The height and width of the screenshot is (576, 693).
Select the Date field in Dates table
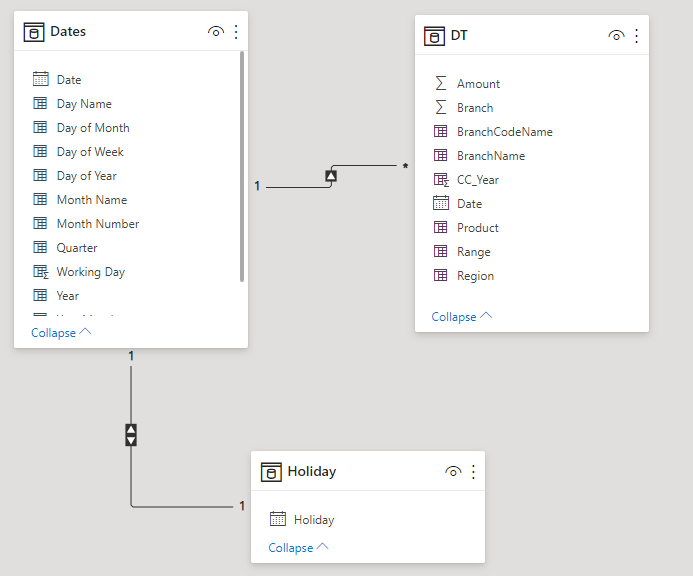tap(69, 80)
